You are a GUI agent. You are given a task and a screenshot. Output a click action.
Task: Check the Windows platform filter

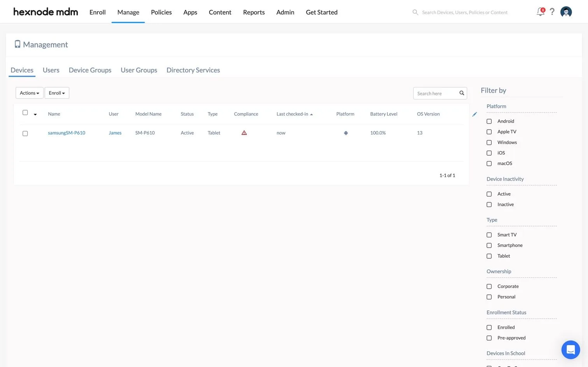tap(489, 142)
